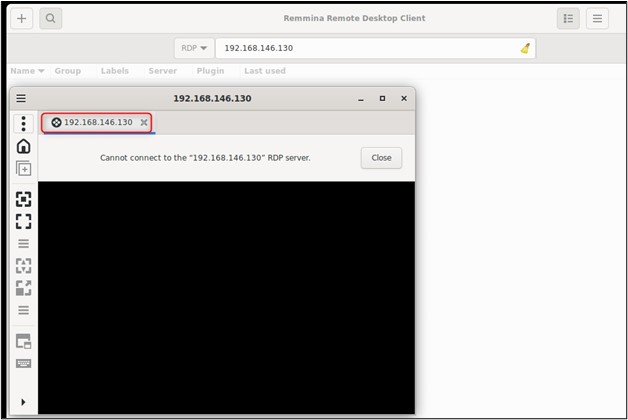Toggle grab keyboard icon in sidebar
Screen dimensions: 628x420
tap(24, 363)
